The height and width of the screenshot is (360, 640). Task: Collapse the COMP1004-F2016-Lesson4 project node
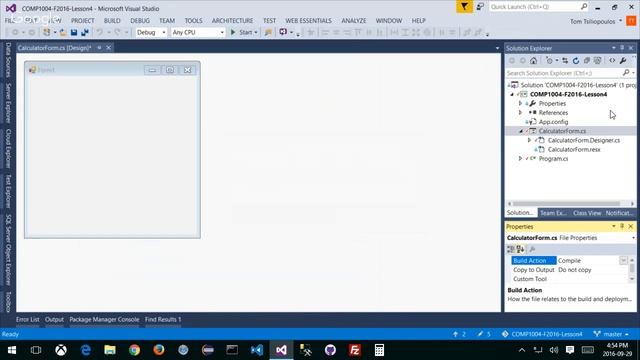coord(512,94)
